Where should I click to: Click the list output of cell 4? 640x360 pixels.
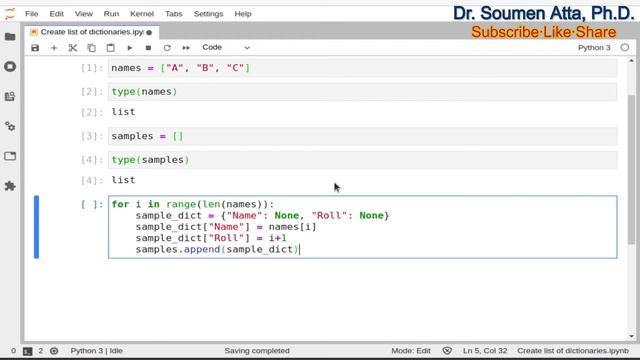point(123,180)
